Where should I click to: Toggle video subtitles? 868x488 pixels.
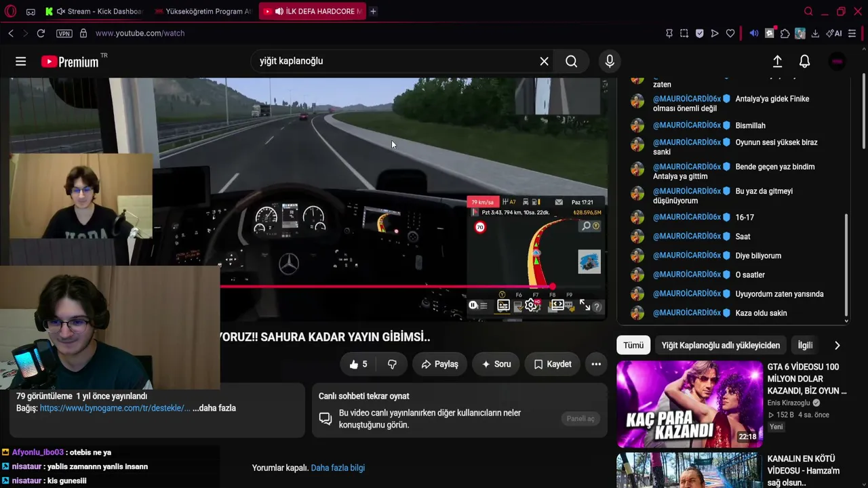(x=503, y=306)
